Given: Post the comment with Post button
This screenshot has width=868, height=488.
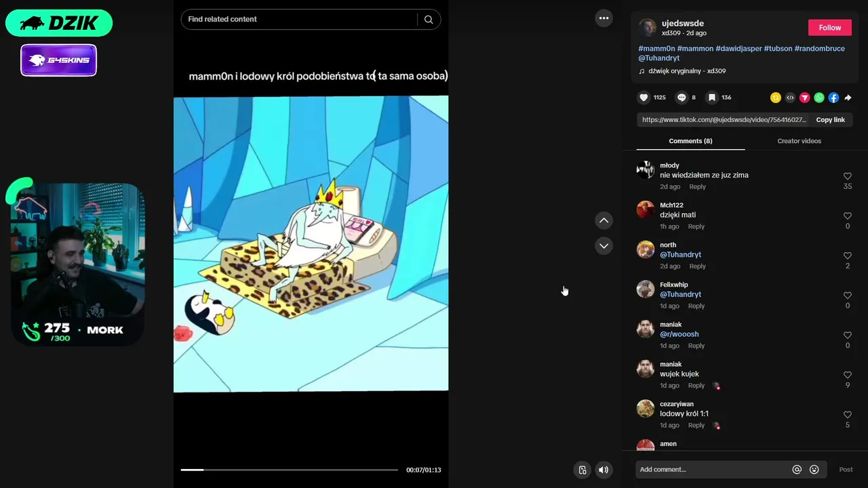Looking at the screenshot, I should (846, 470).
